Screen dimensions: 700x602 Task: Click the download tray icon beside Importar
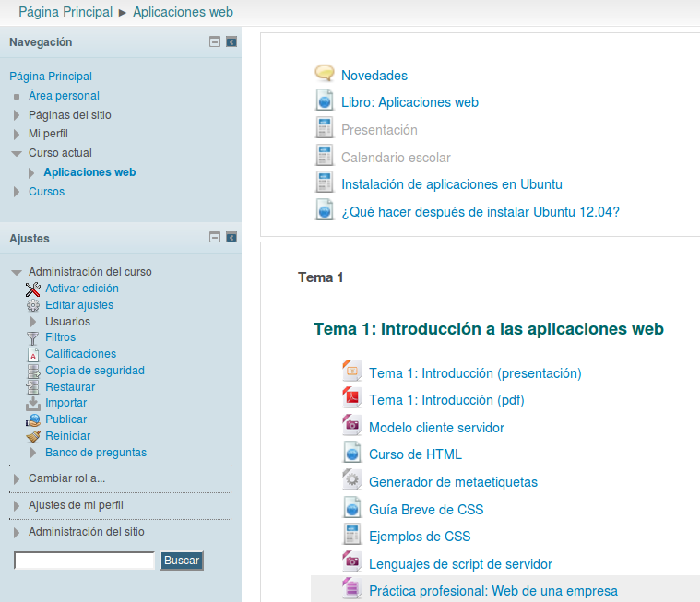33,404
